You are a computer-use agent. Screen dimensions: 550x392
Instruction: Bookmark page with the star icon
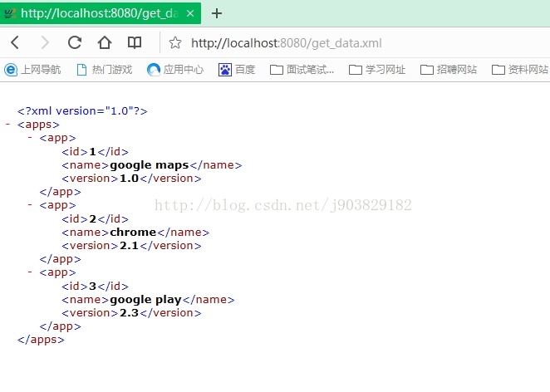175,43
